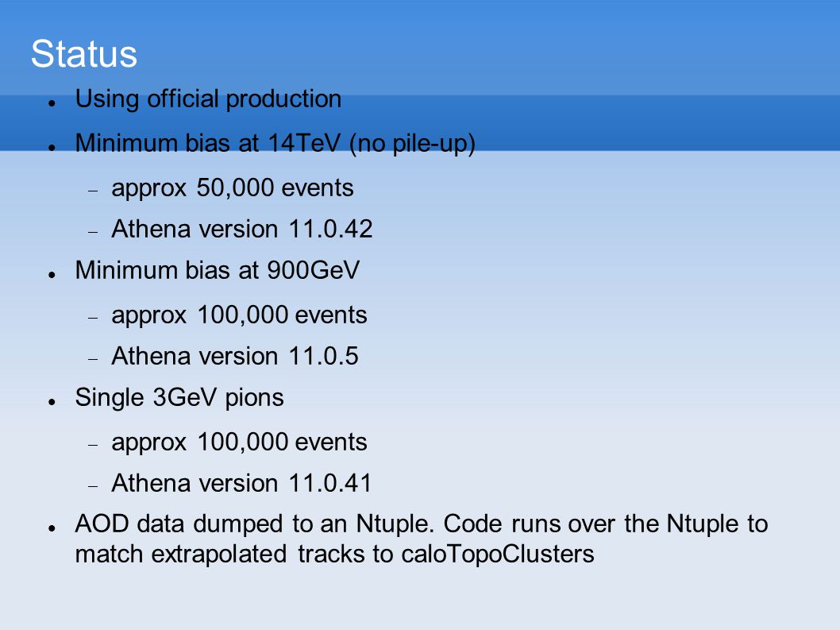Viewport: 840px width, 630px height.
Task: Click dash marker before 'Athena version 11.0.42'
Action: [93, 232]
